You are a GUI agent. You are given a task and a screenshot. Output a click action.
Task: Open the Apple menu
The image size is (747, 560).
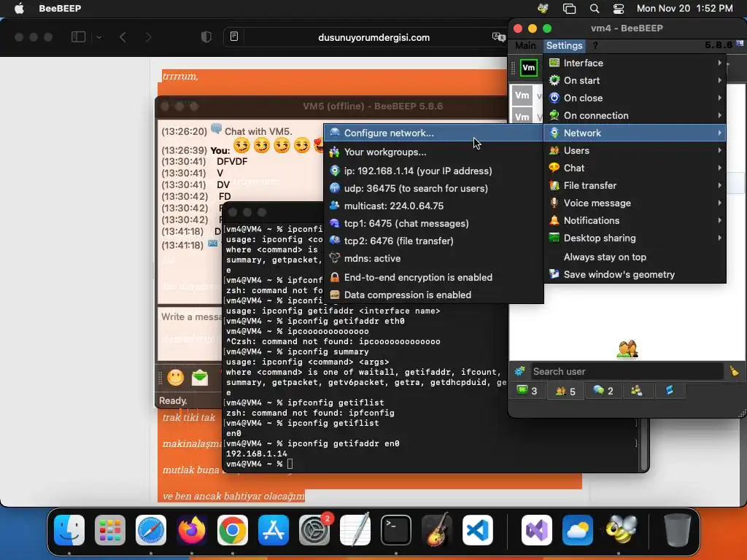point(19,8)
